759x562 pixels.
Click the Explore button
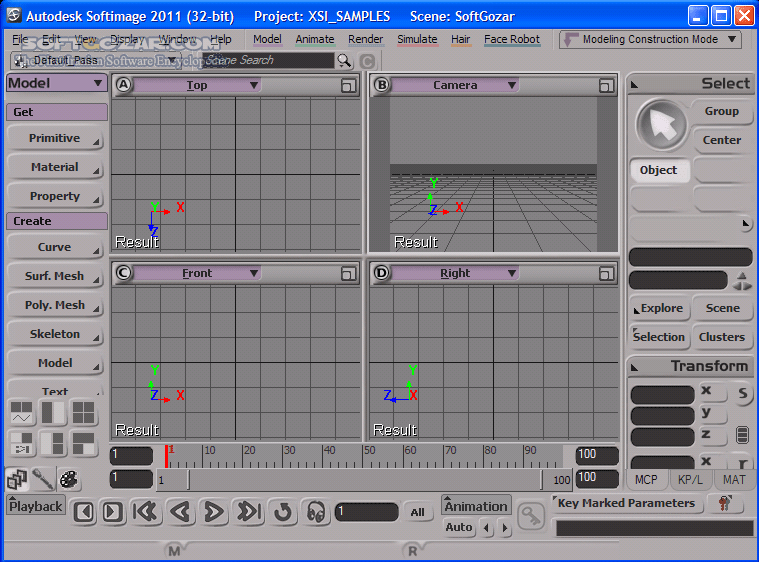pyautogui.click(x=659, y=308)
